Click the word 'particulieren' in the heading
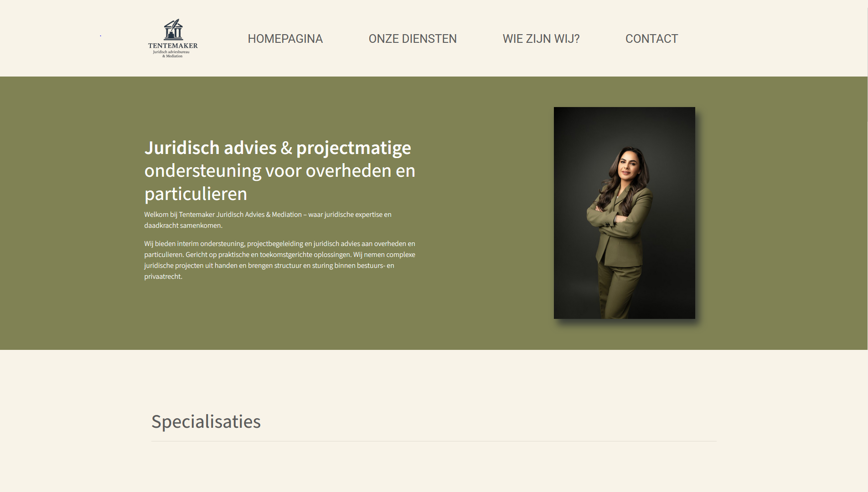 click(x=196, y=194)
